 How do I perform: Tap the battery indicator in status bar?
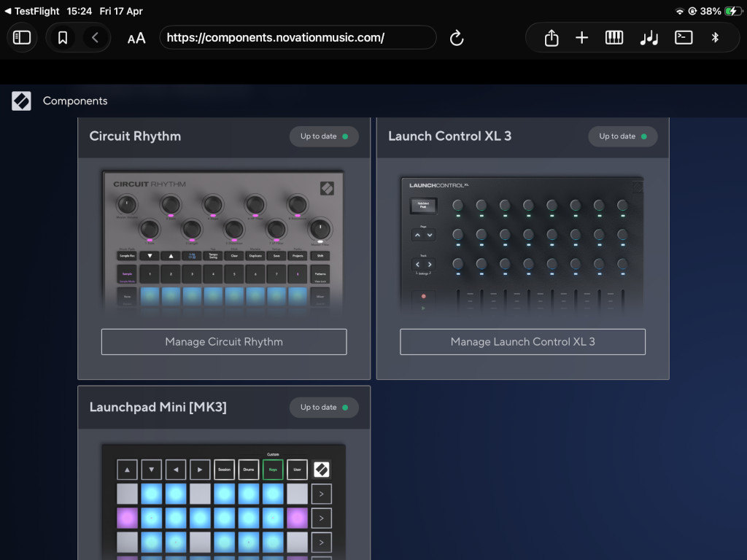pyautogui.click(x=732, y=11)
